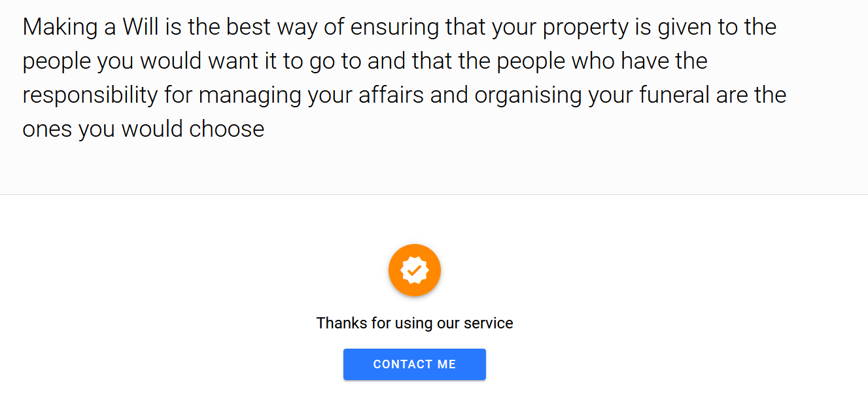Click the orange verified badge icon
The image size is (868, 418).
tap(414, 270)
